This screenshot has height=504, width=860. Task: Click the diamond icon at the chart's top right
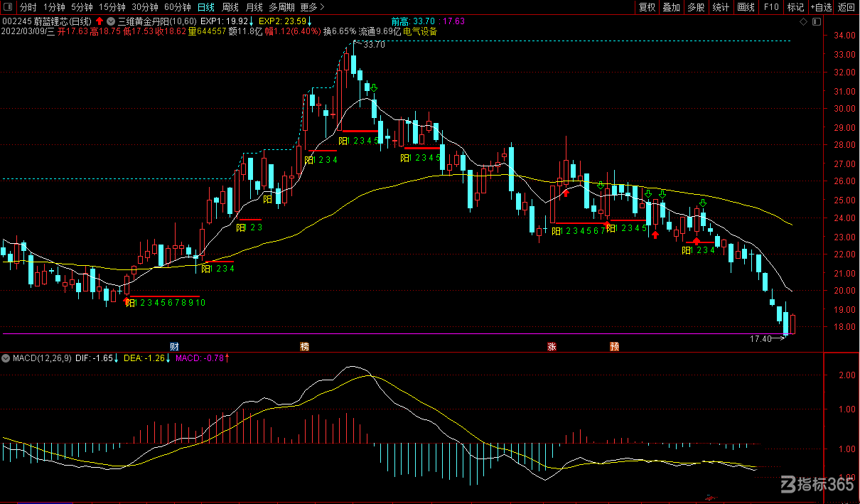tap(803, 21)
